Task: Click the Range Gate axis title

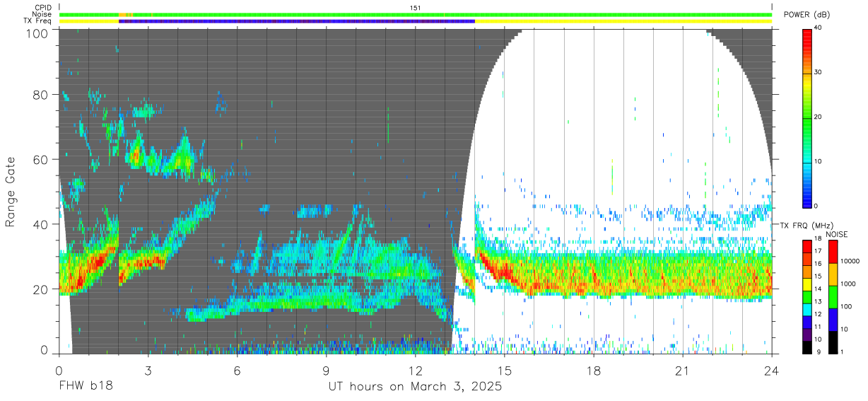Action: pos(11,192)
